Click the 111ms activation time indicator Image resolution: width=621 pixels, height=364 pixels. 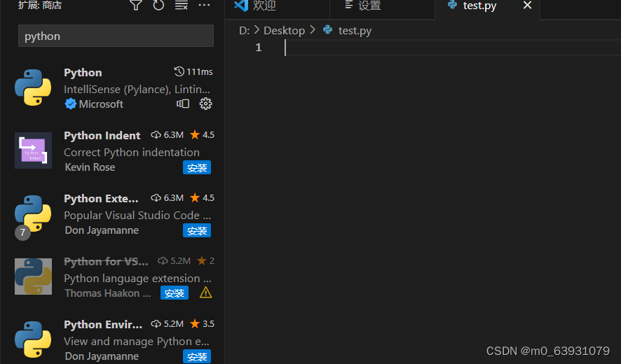(193, 71)
